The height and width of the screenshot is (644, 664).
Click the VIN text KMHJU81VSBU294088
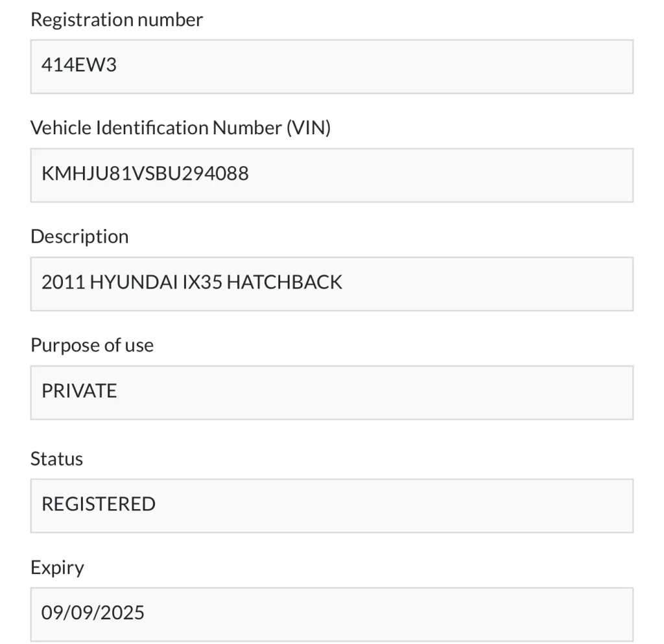coord(145,174)
